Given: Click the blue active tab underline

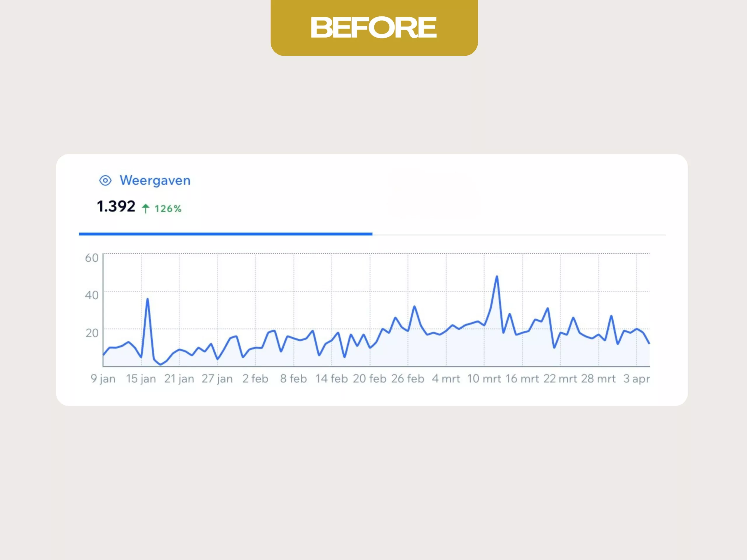Looking at the screenshot, I should click(225, 234).
